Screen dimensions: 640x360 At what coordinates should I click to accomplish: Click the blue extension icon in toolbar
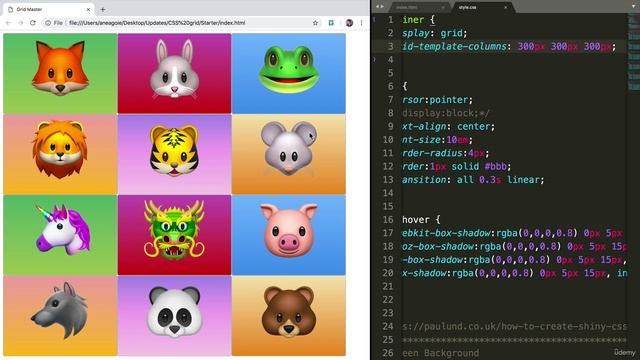331,23
